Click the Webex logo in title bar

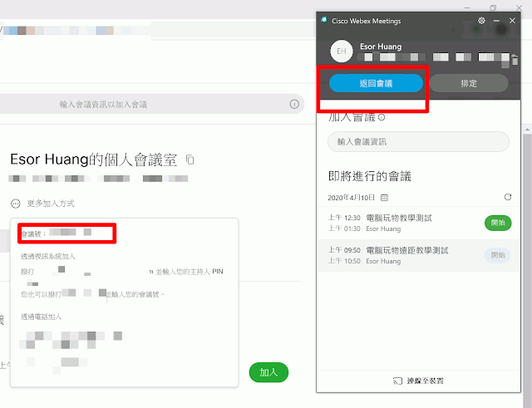pos(324,20)
